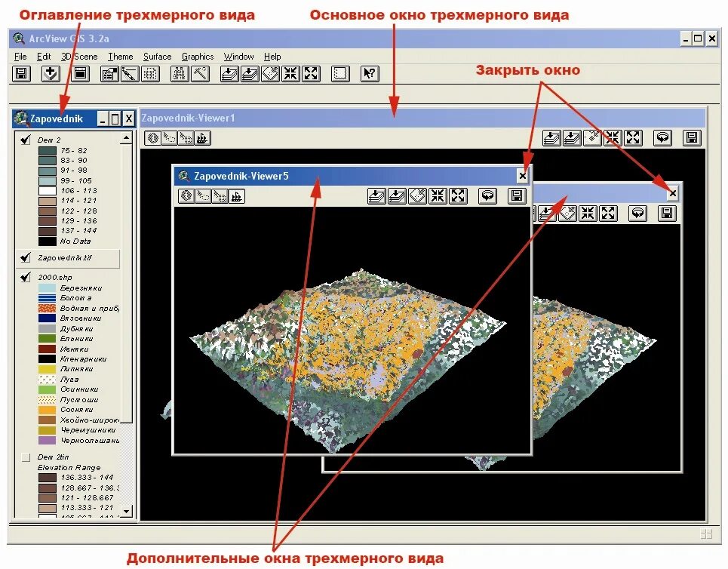This screenshot has height=569, width=728.
Task: Check the Dem 2tin theme checkbox
Action: tap(26, 457)
